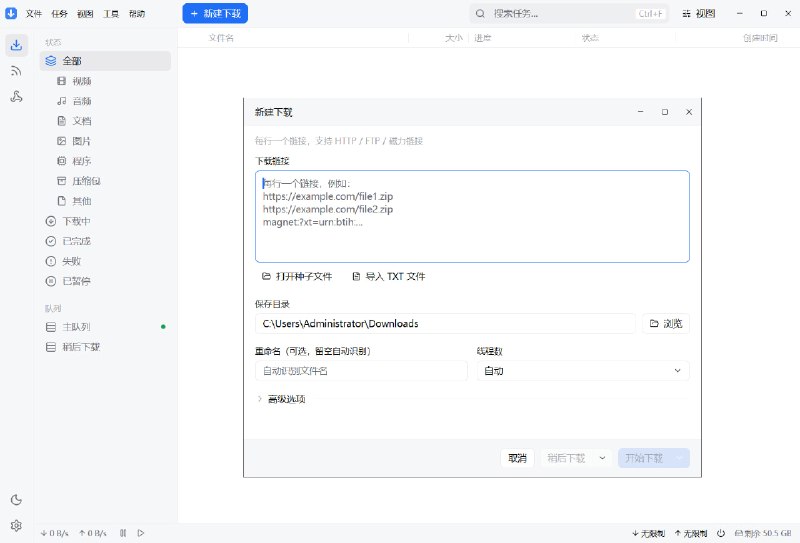Click the pause all icon in status bar
Screen dimensions: 800x543
click(x=123, y=533)
